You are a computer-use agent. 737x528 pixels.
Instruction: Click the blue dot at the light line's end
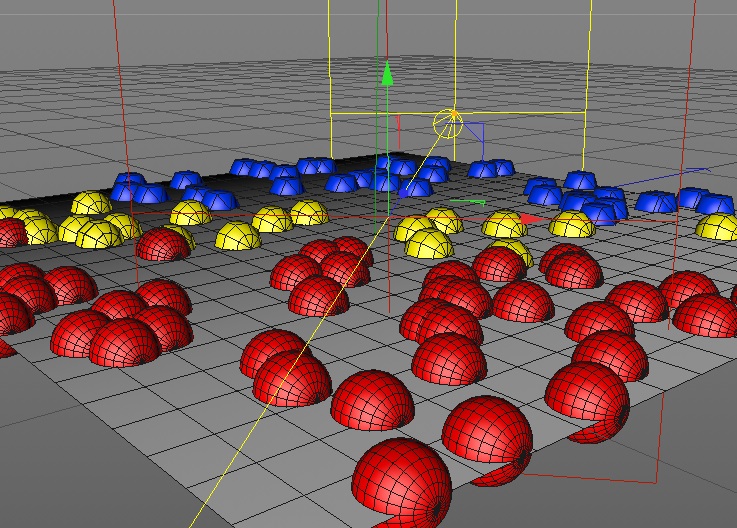(x=403, y=193)
